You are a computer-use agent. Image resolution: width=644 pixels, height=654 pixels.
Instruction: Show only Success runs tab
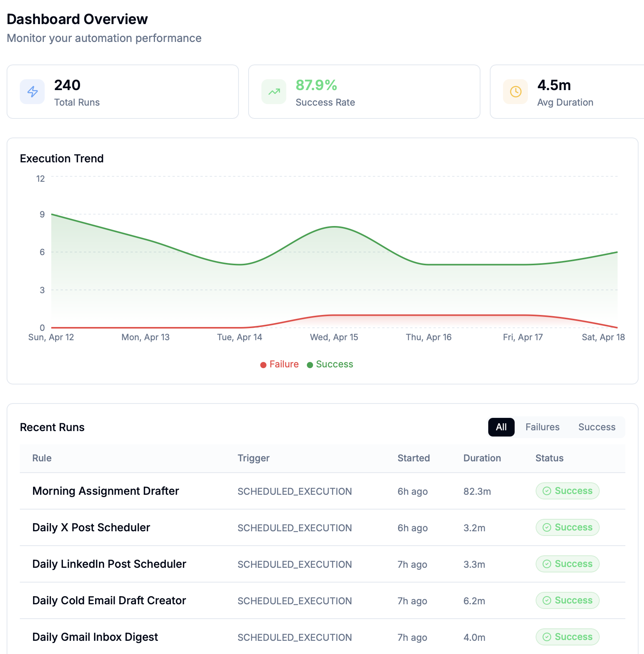tap(597, 427)
